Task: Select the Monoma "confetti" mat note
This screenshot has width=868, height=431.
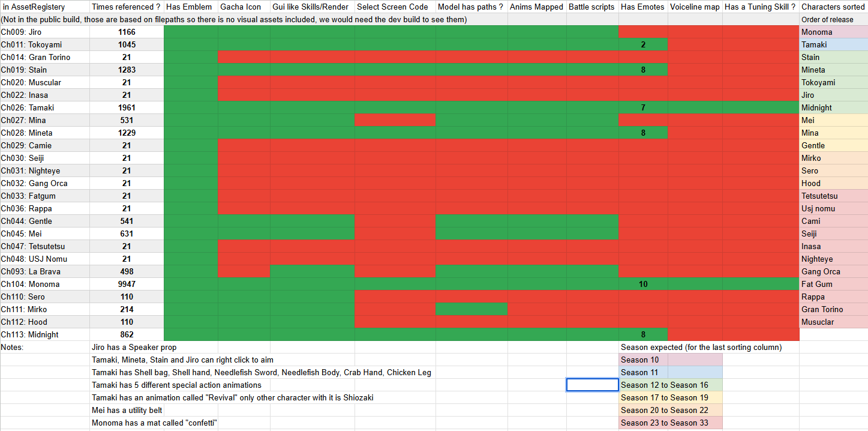Action: point(154,423)
